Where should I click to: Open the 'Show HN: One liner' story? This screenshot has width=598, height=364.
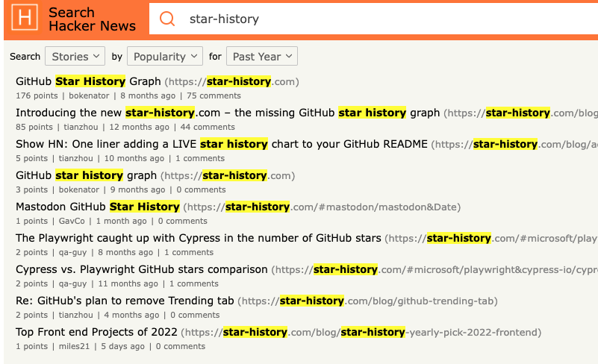(x=222, y=144)
